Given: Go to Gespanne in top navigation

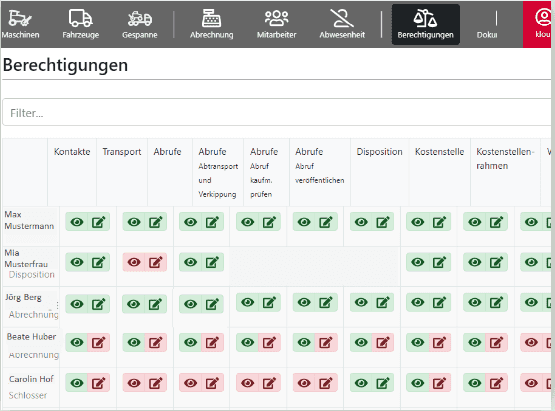Looking at the screenshot, I should coord(140,24).
